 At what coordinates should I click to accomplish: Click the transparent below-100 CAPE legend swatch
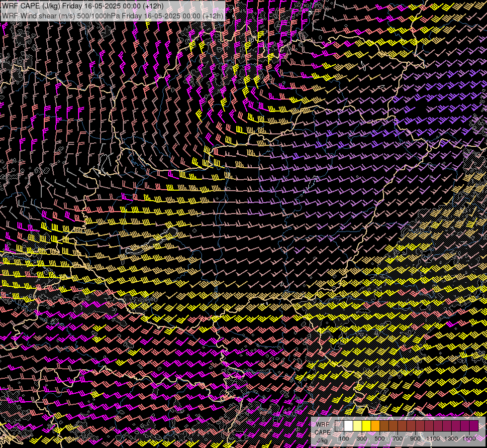pyautogui.click(x=339, y=426)
